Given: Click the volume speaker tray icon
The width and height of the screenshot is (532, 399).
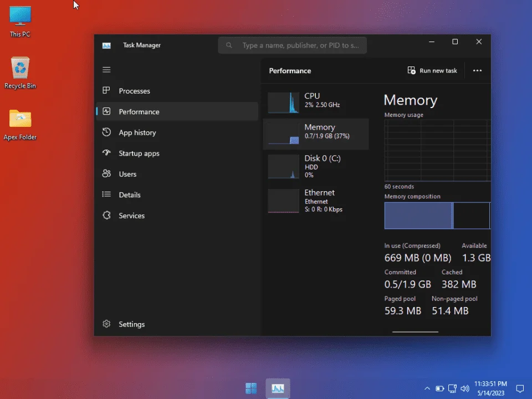Looking at the screenshot, I should pos(465,388).
